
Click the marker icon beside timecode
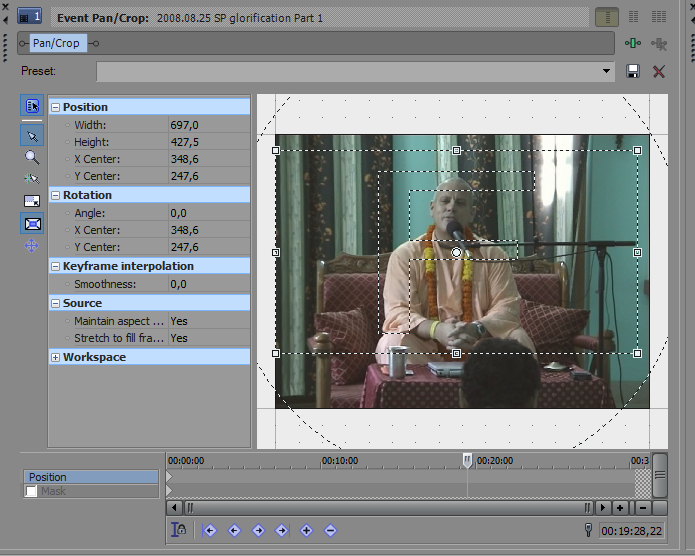588,530
